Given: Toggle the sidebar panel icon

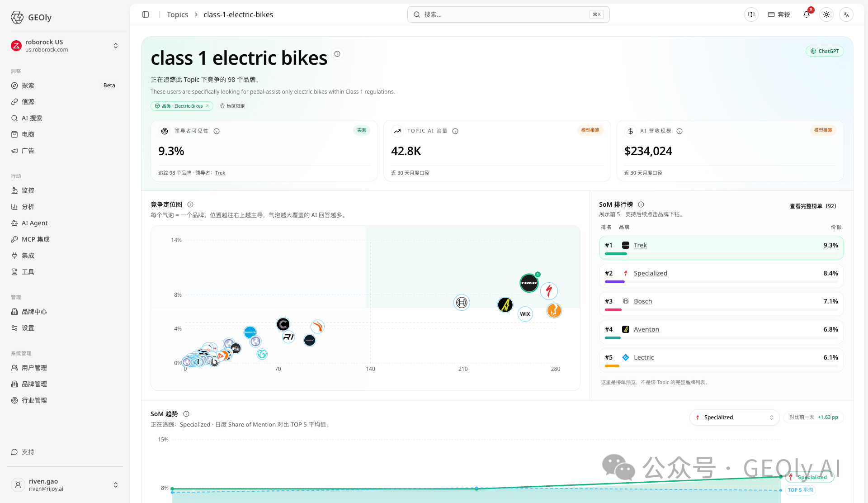Looking at the screenshot, I should point(146,14).
